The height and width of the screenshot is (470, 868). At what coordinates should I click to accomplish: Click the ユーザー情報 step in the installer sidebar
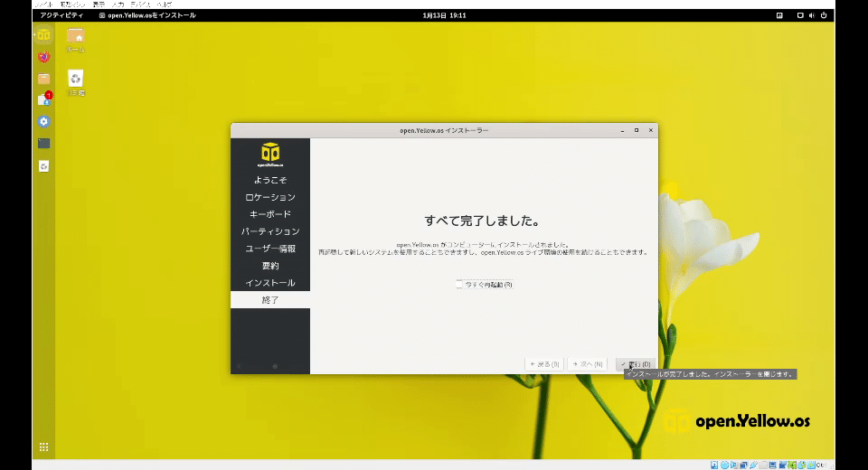[270, 249]
